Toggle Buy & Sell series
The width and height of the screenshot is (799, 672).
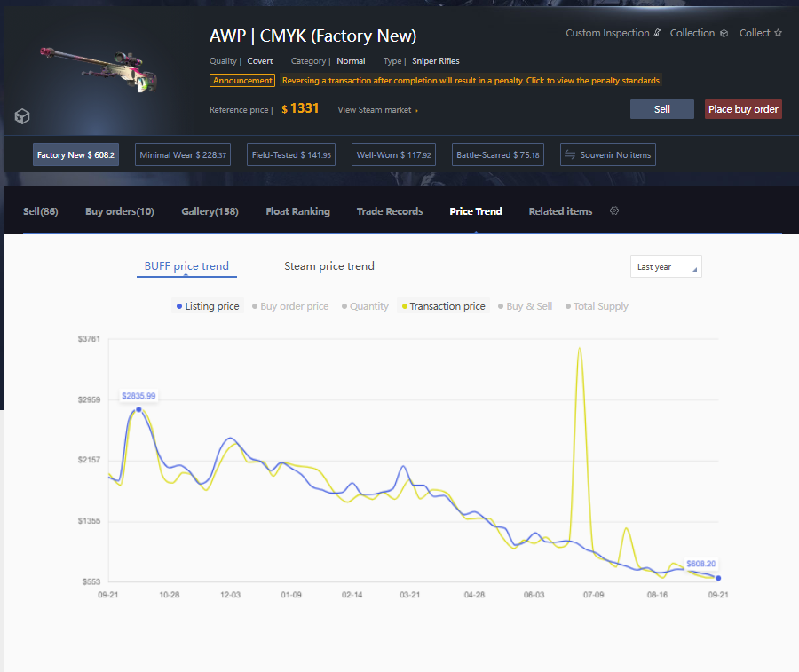pos(525,306)
